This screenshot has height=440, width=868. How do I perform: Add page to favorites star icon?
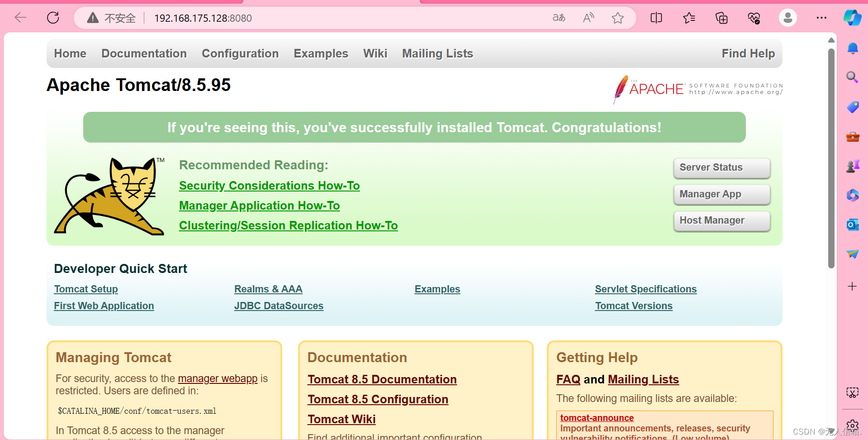pyautogui.click(x=618, y=18)
